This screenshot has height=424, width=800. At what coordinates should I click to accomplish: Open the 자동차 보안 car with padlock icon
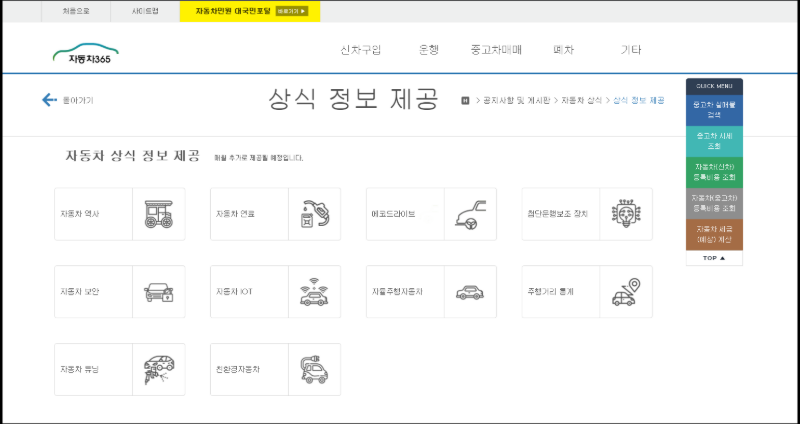[159, 292]
